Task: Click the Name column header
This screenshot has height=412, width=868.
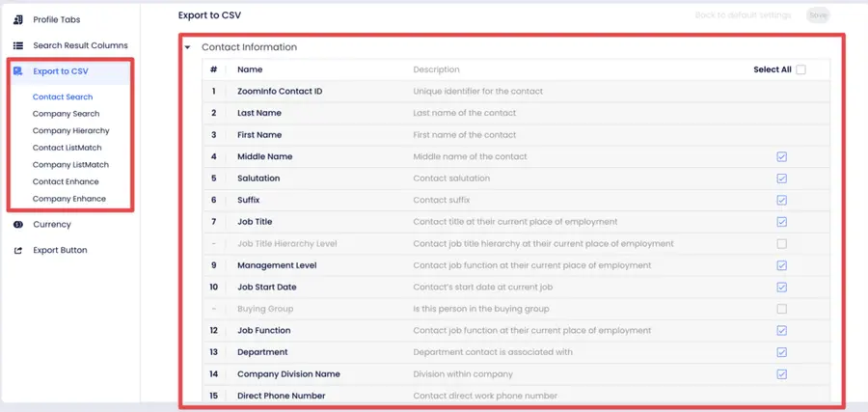Action: 250,69
